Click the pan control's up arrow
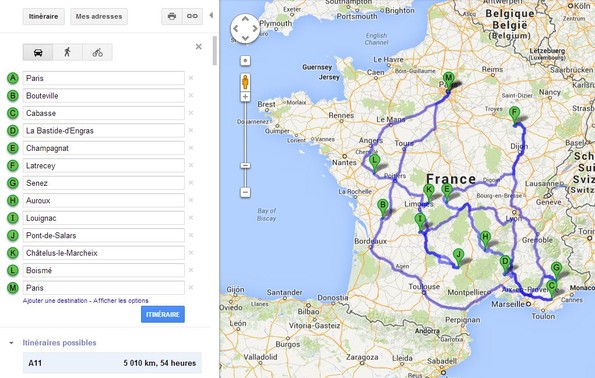The width and height of the screenshot is (595, 378). (x=246, y=18)
